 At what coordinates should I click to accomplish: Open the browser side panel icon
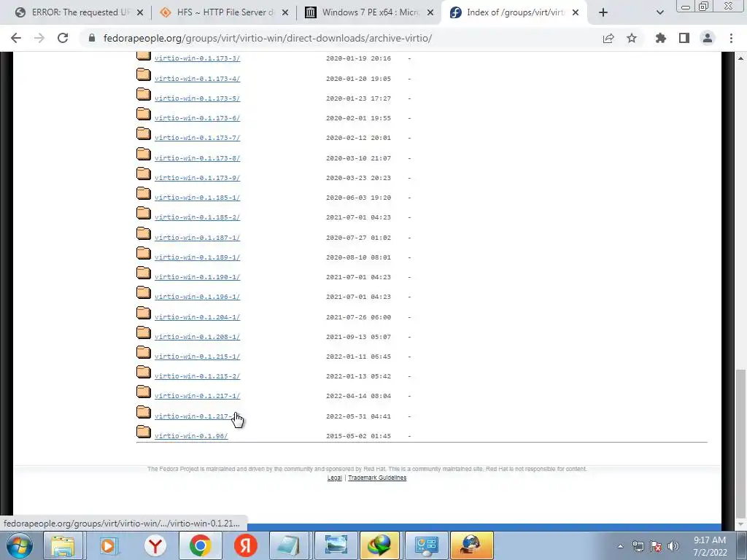point(684,38)
